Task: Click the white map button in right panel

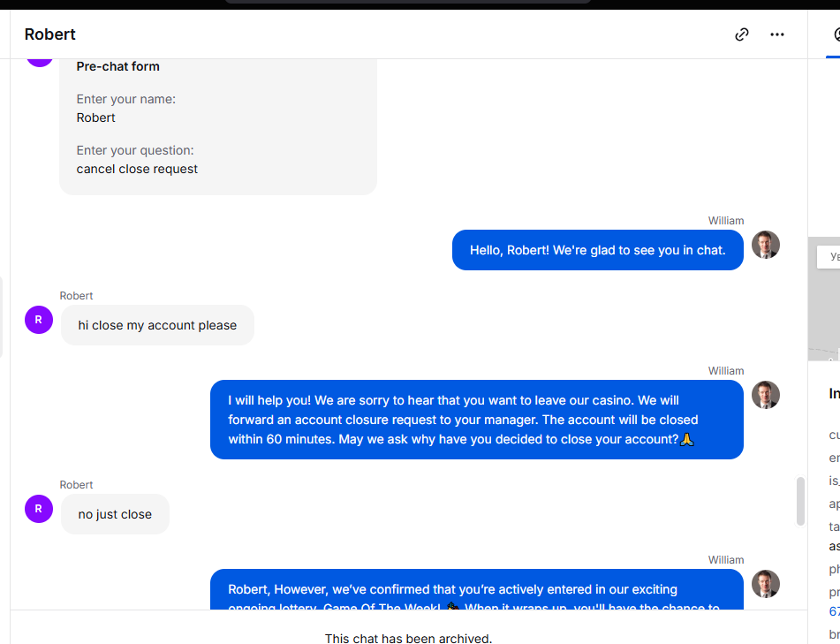Action: pyautogui.click(x=829, y=257)
